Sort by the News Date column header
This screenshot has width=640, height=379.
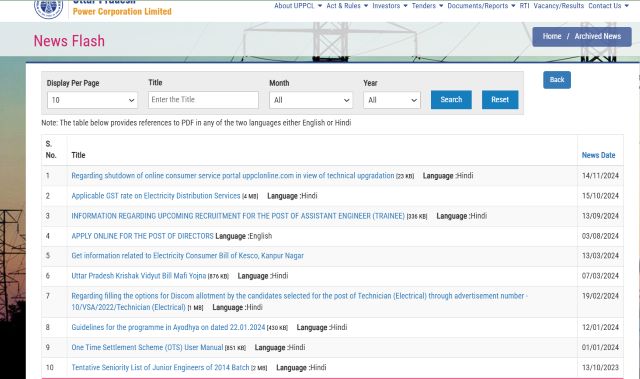(x=598, y=155)
